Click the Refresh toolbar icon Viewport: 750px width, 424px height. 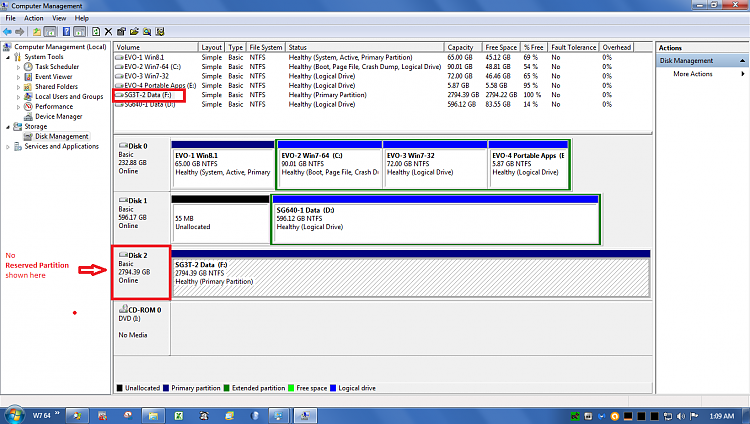(96, 32)
